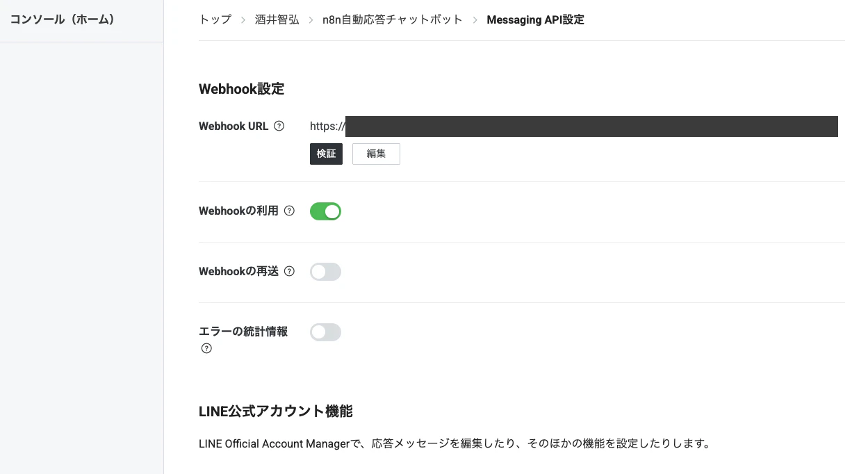Click the Webhook設定 section heading
This screenshot has height=474, width=868.
pyautogui.click(x=241, y=89)
